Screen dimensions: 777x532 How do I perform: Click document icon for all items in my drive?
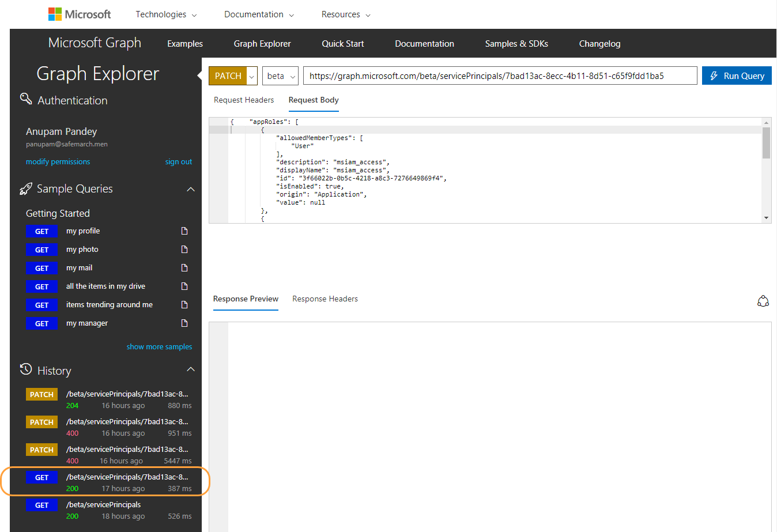pos(184,286)
